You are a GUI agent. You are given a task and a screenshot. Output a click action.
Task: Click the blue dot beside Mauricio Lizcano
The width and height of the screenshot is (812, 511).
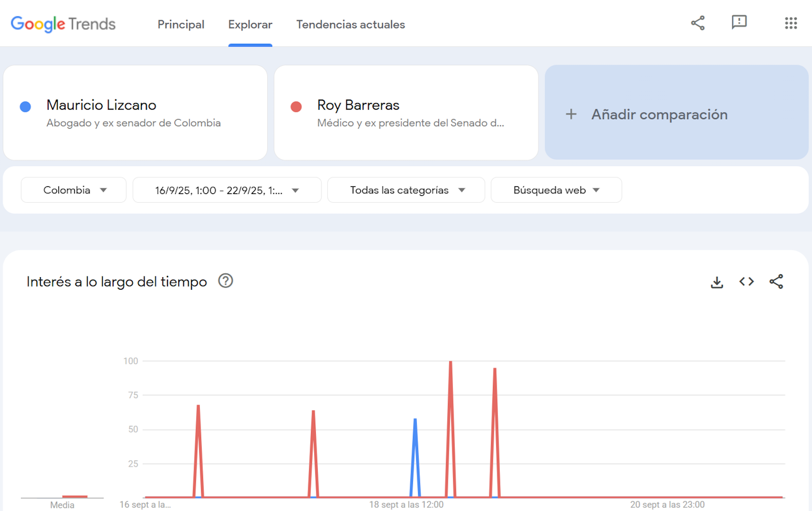25,107
